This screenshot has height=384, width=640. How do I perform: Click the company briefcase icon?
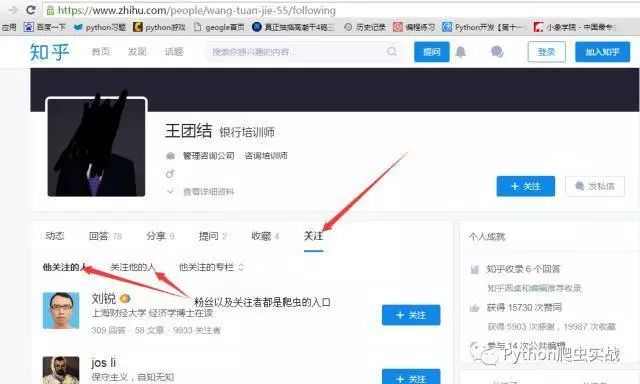[170, 155]
